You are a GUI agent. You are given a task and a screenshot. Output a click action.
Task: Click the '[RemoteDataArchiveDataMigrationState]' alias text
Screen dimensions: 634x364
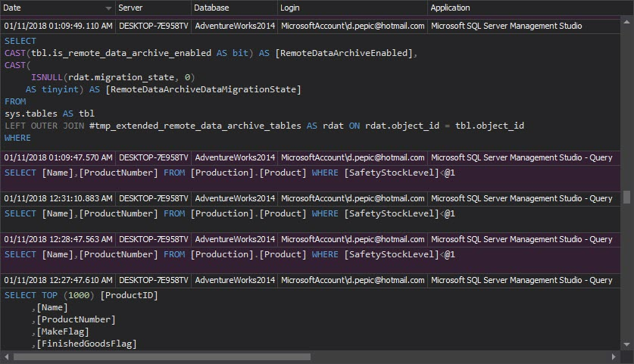pyautogui.click(x=204, y=89)
